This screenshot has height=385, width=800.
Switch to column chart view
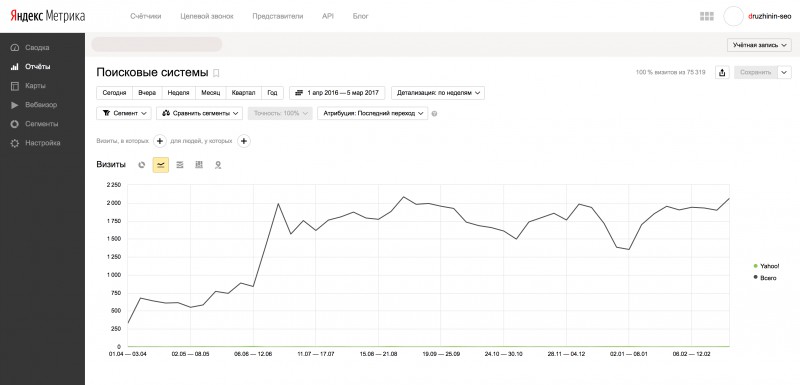(199, 165)
